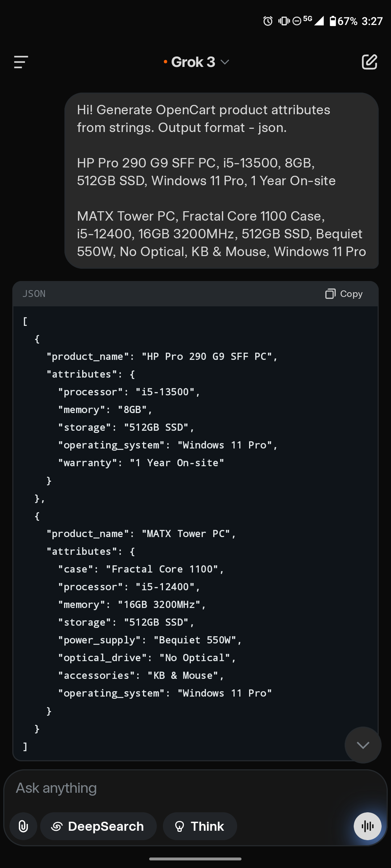Tap the paperclip attach file icon
The image size is (391, 868).
tap(23, 826)
